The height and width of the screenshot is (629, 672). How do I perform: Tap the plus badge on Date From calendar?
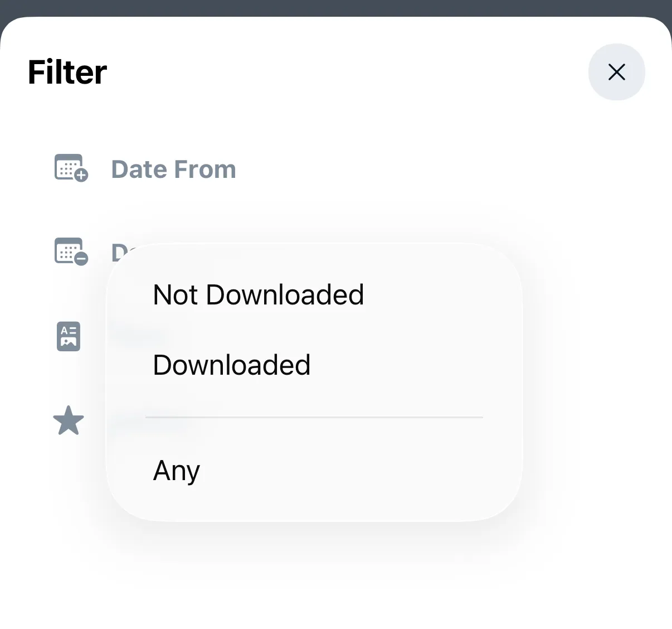(81, 176)
